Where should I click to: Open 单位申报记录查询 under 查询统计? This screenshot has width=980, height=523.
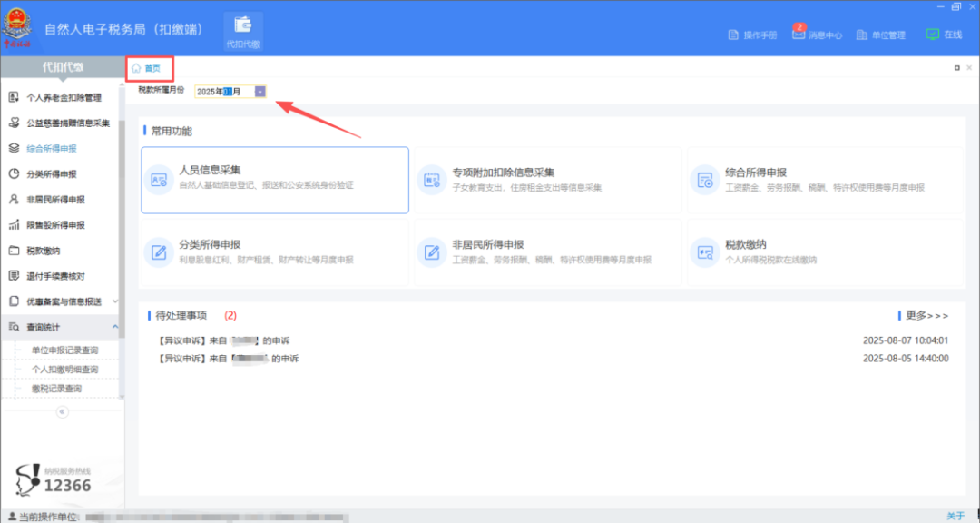[x=64, y=350]
